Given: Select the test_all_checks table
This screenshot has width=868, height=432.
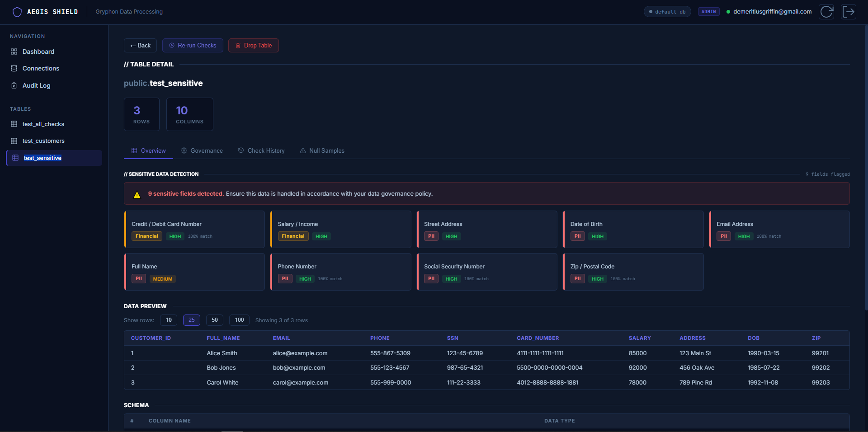Looking at the screenshot, I should [x=43, y=124].
